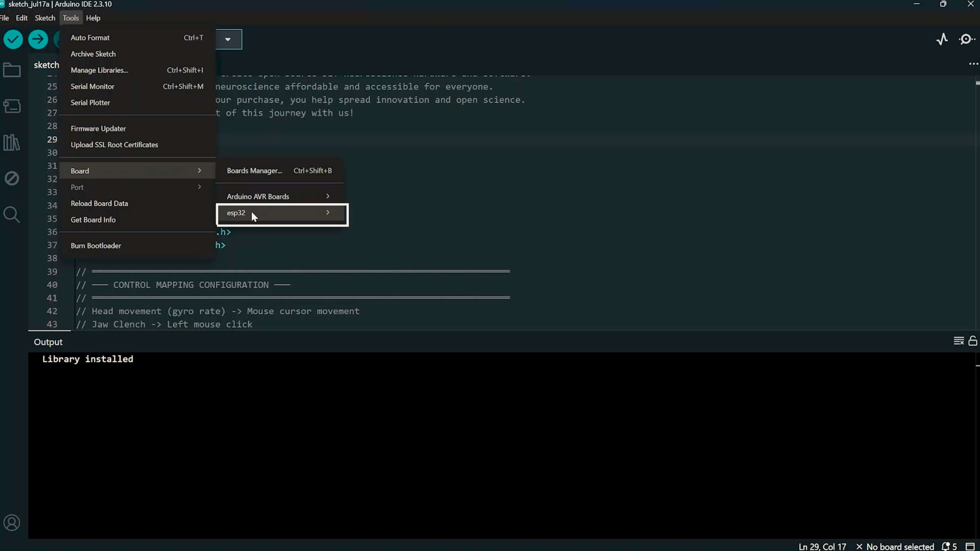Click the editor vertical scrollbar

[977, 202]
